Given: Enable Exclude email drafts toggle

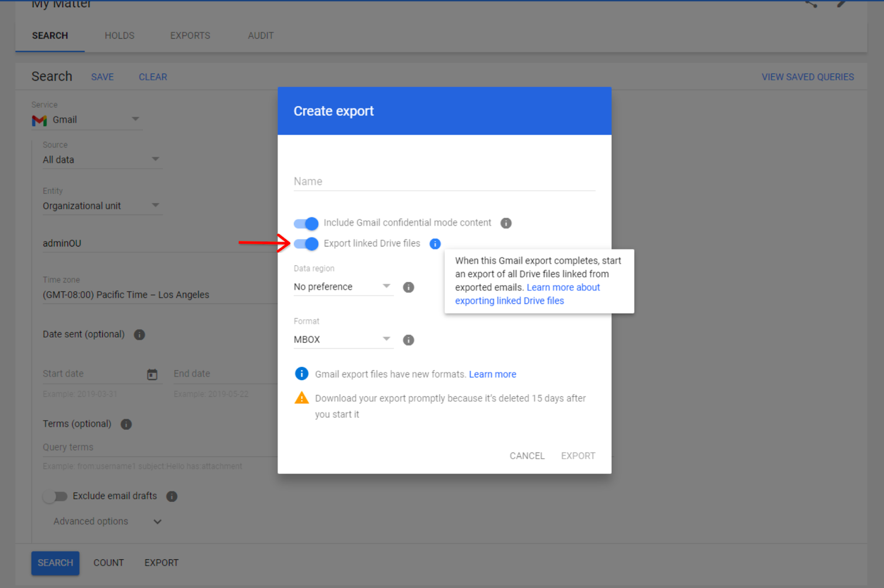Looking at the screenshot, I should point(55,496).
